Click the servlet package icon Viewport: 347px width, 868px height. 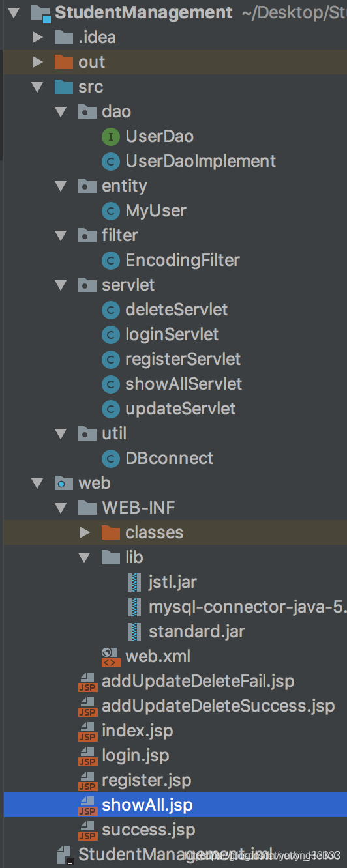click(x=87, y=285)
